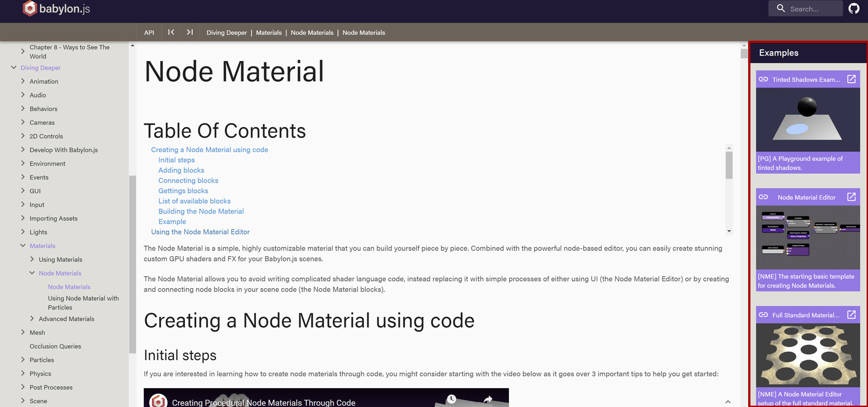The height and width of the screenshot is (407, 868).
Task: Jump to Gettings blocks link
Action: 183,191
